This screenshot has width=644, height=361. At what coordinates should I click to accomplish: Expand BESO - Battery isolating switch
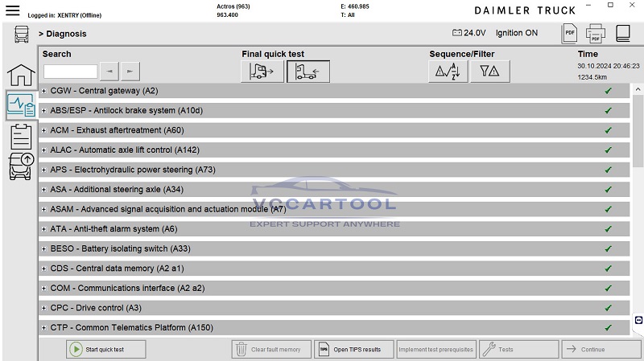click(x=44, y=248)
